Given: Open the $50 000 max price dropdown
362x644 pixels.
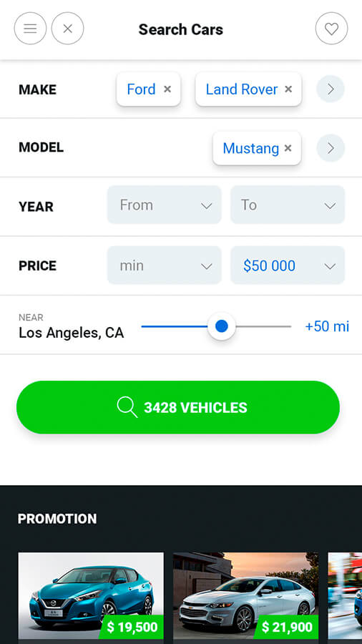Looking at the screenshot, I should 288,265.
